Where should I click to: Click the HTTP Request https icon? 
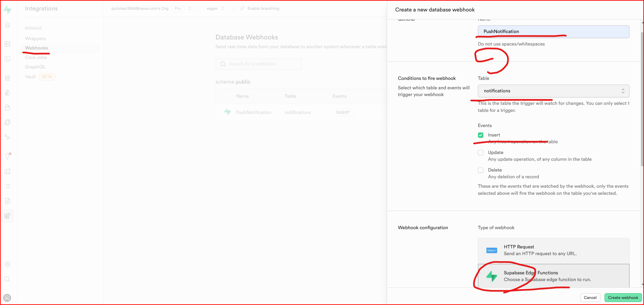click(492, 250)
